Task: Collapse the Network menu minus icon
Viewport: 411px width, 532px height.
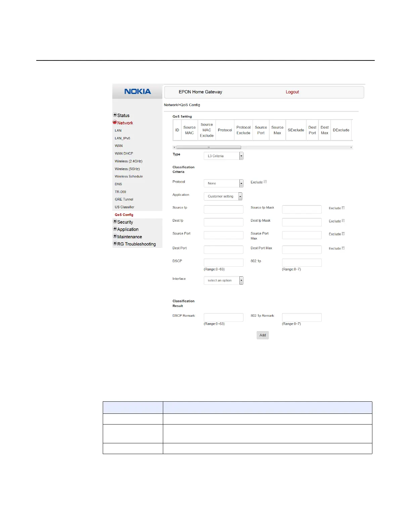Action: click(x=115, y=122)
